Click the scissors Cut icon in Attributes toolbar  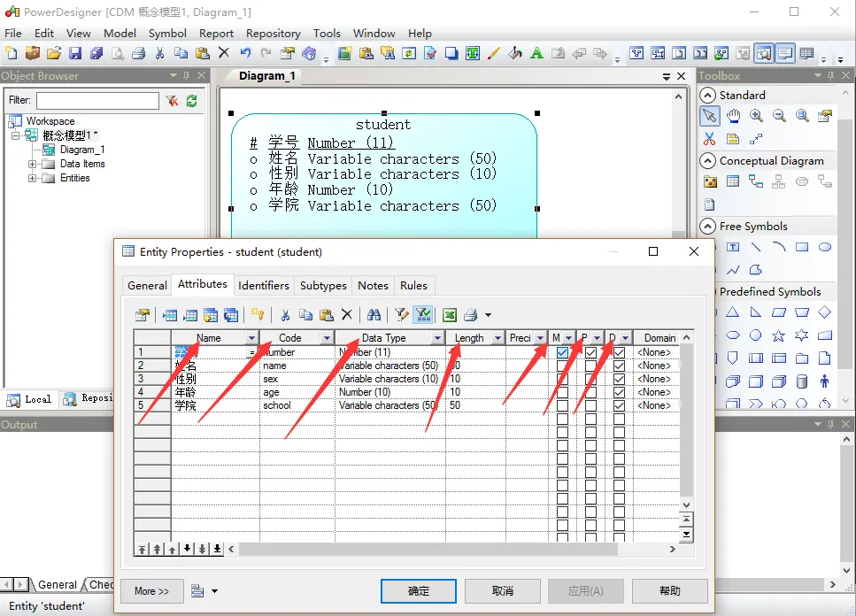click(x=286, y=314)
